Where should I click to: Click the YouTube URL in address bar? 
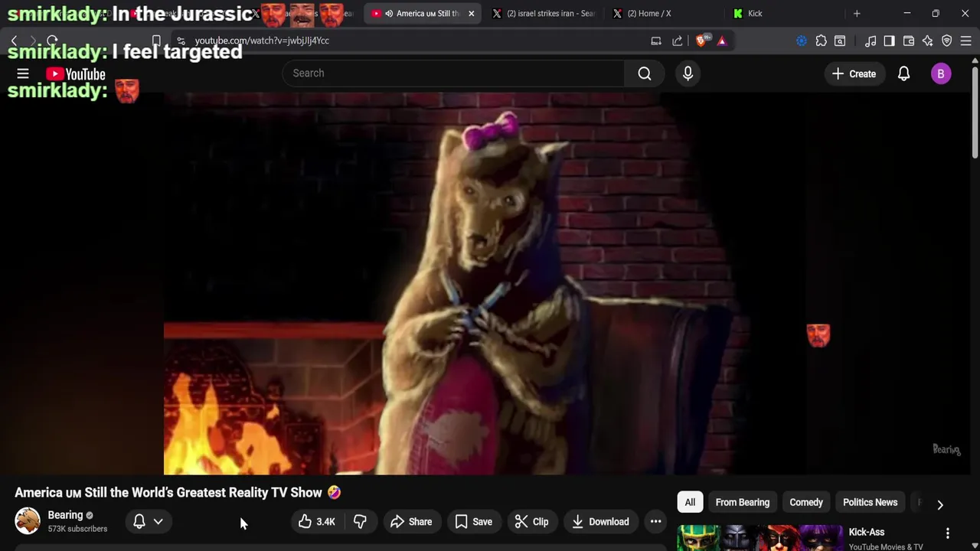pyautogui.click(x=262, y=41)
